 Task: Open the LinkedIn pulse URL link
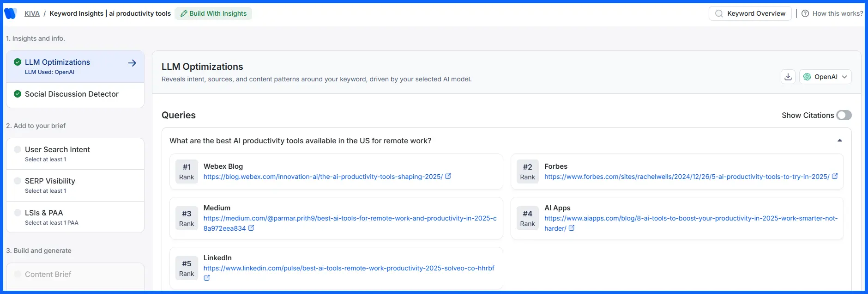[x=349, y=268]
